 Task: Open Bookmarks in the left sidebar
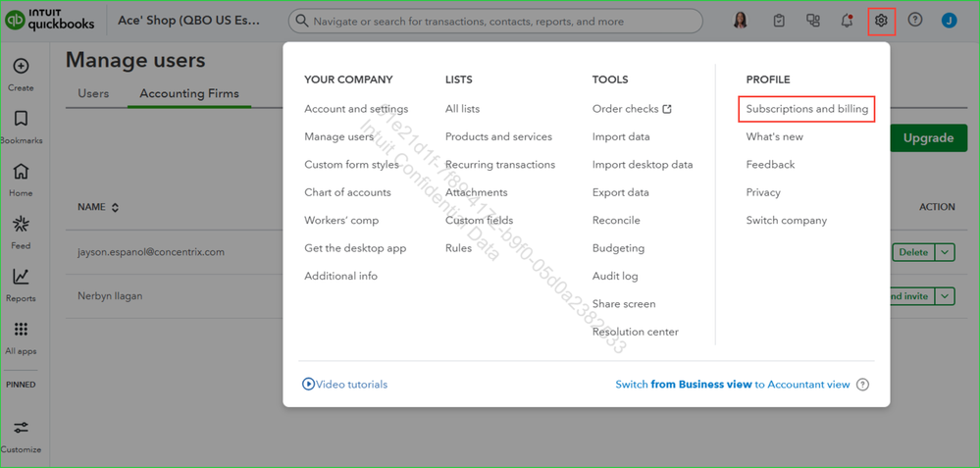click(21, 120)
